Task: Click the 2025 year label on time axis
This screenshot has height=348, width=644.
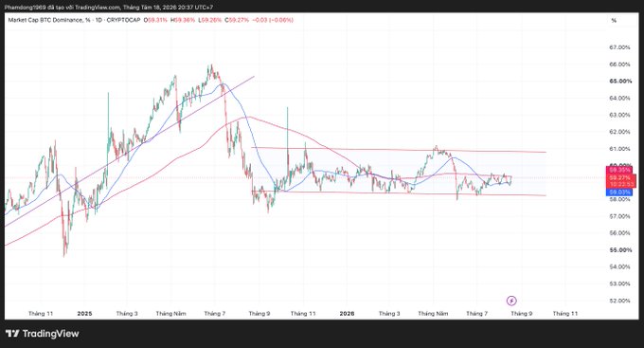Action: [x=84, y=314]
